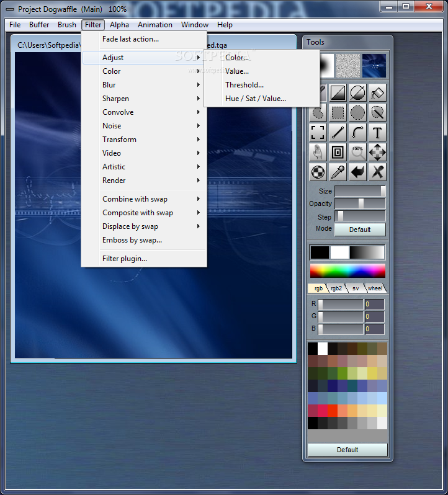Viewport: 448px width, 495px height.
Task: Select the filled ellipse gradient tool
Action: pos(357,93)
